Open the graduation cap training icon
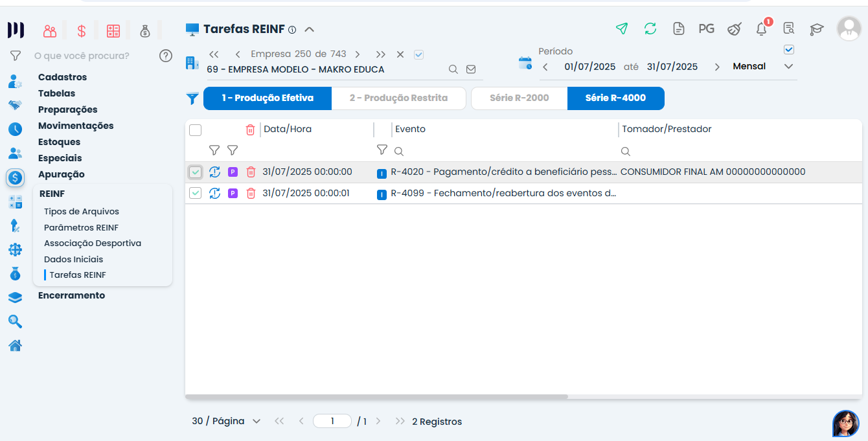Screen dimensions: 868x441 click(816, 29)
